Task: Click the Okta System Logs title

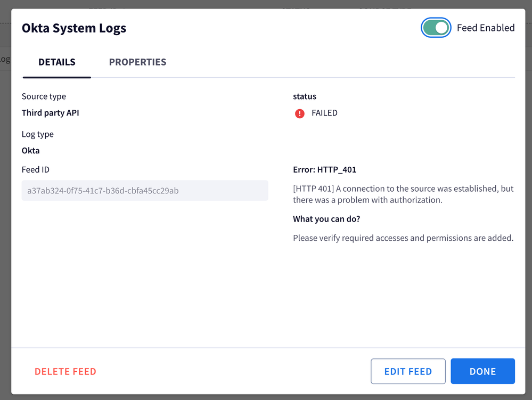Action: coord(74,28)
